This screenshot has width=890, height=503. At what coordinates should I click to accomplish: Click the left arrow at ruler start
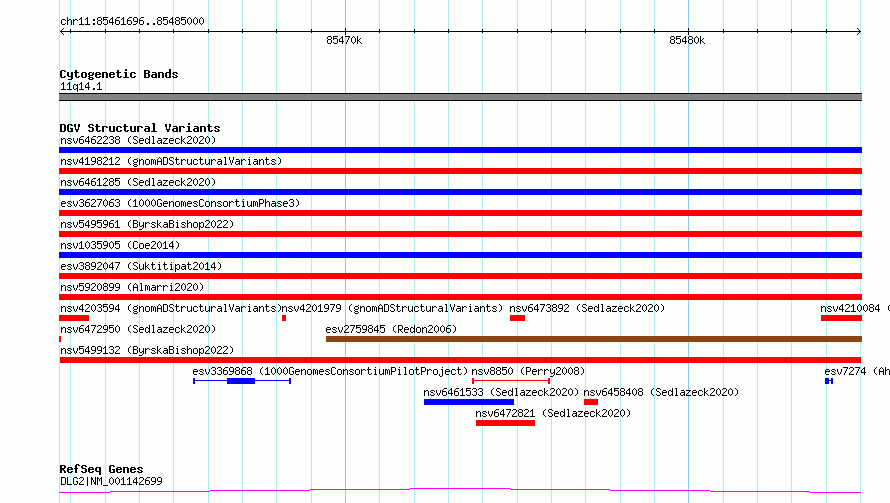point(63,32)
